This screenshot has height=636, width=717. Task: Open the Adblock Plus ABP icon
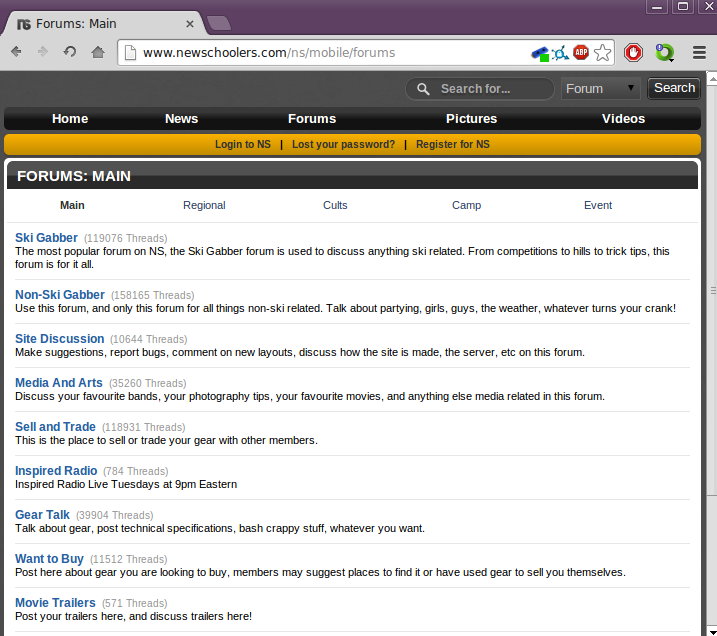coord(581,53)
